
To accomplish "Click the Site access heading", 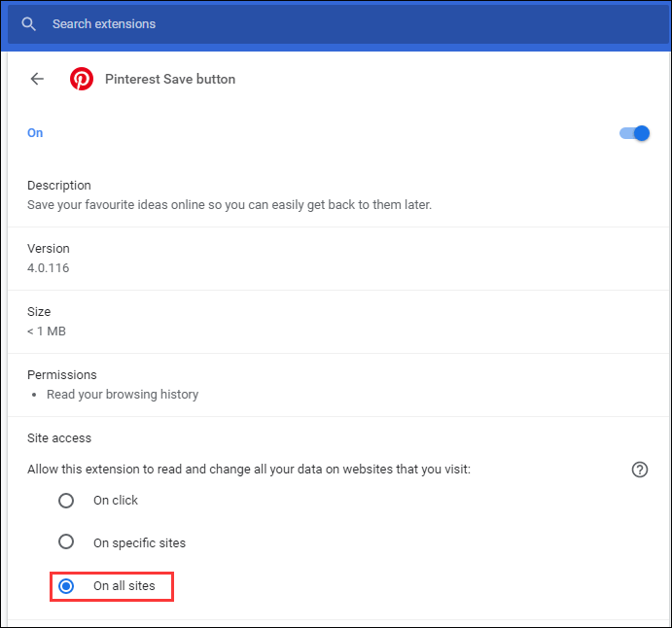I will pos(59,438).
